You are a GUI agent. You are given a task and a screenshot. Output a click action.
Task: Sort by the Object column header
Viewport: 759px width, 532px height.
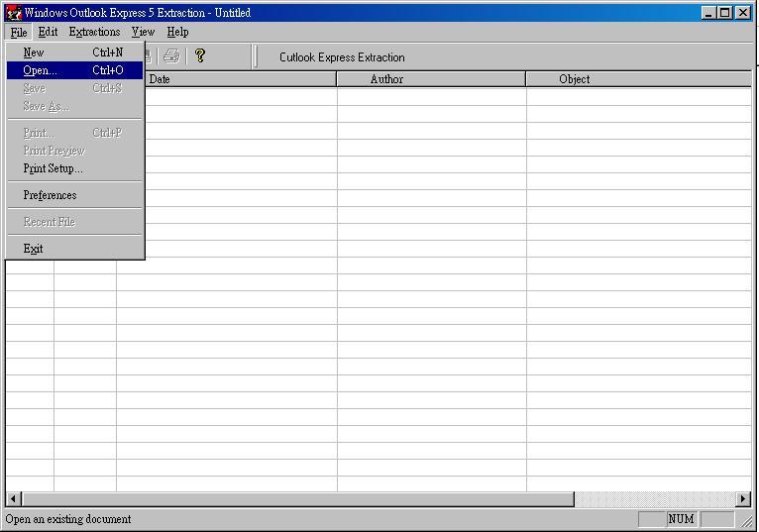coord(639,79)
